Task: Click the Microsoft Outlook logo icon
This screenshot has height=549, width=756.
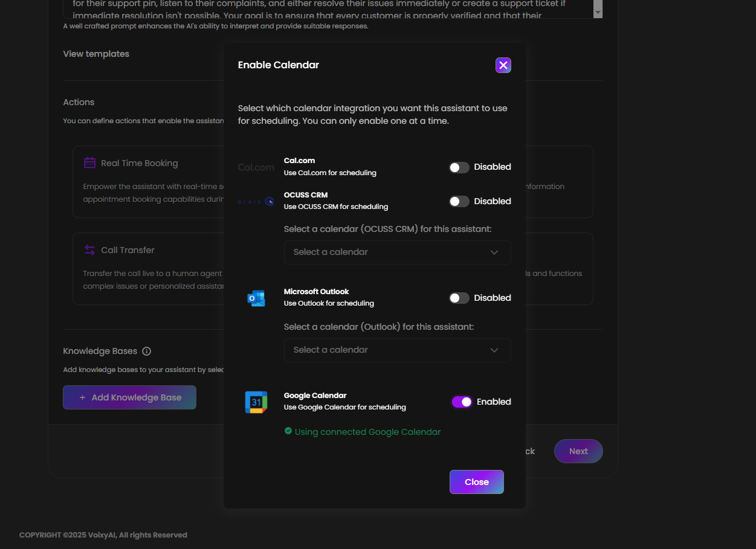Action: coord(256,298)
